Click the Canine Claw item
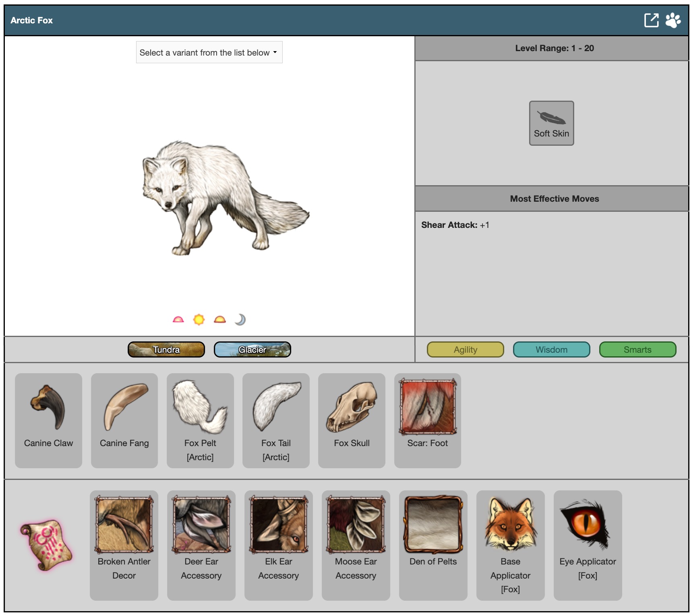 (48, 420)
